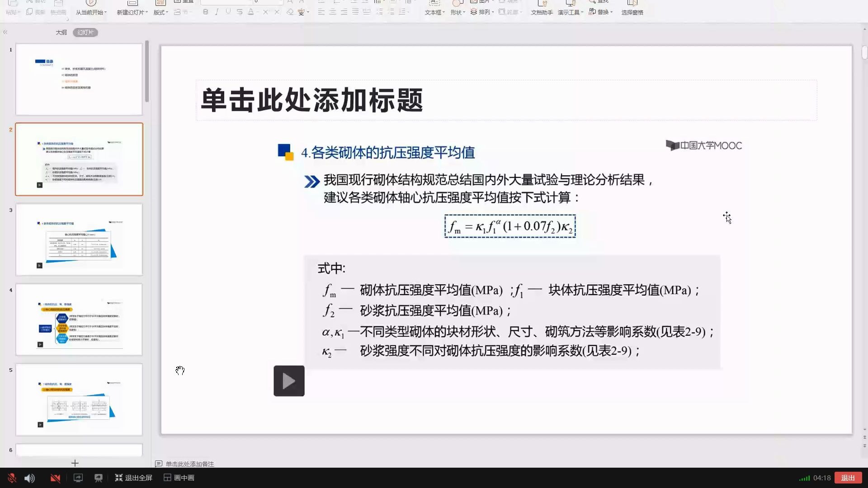Click the slide panel vertical scrollbar

coord(147,71)
